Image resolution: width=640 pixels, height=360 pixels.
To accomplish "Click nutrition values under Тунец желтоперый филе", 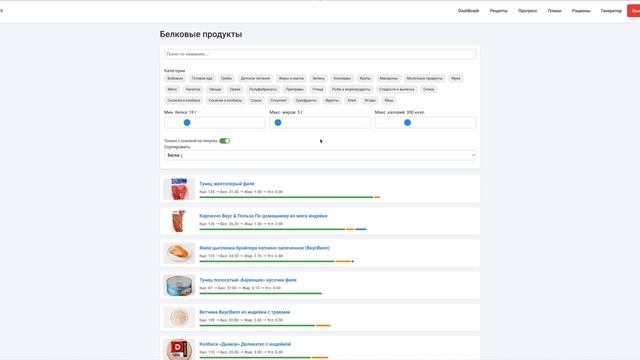I will pos(241,192).
